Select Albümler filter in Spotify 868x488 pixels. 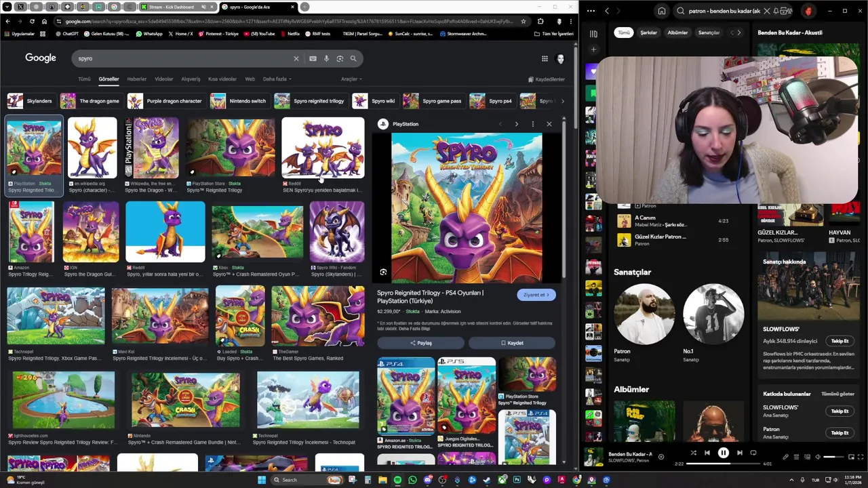pyautogui.click(x=677, y=33)
